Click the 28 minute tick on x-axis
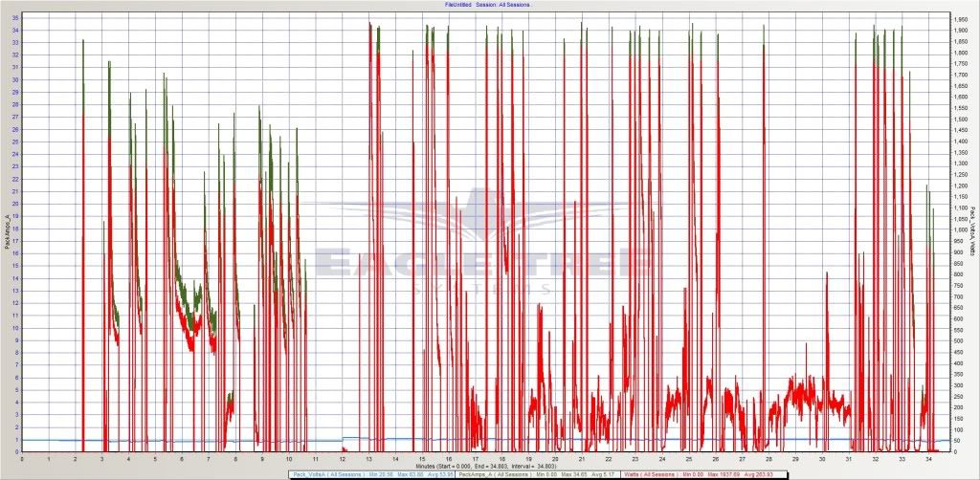 767,458
